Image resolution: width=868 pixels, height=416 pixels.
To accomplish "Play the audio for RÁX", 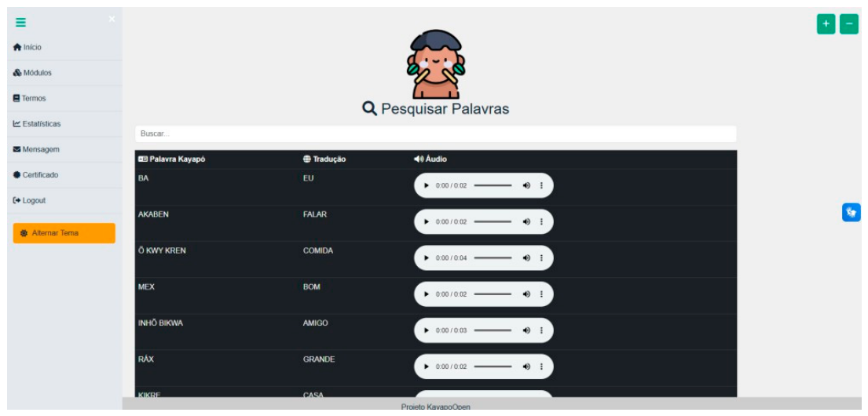I will point(427,367).
